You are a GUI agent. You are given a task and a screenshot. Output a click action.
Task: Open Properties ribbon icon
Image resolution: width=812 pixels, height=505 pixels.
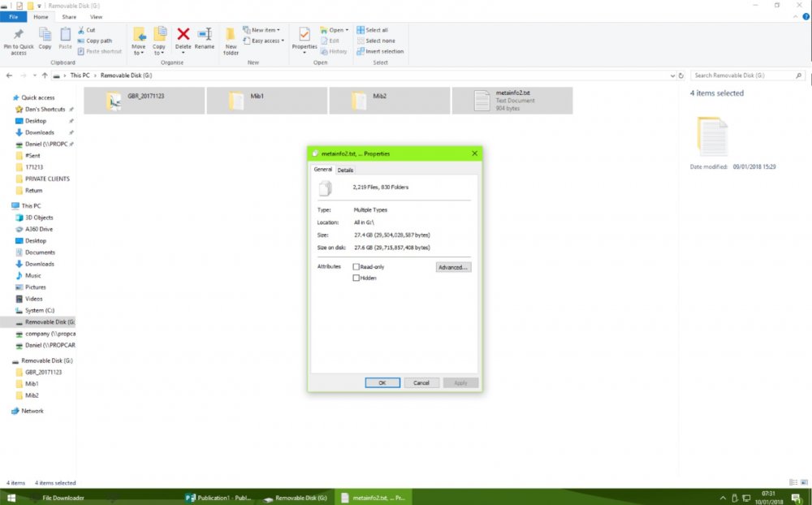click(x=304, y=35)
